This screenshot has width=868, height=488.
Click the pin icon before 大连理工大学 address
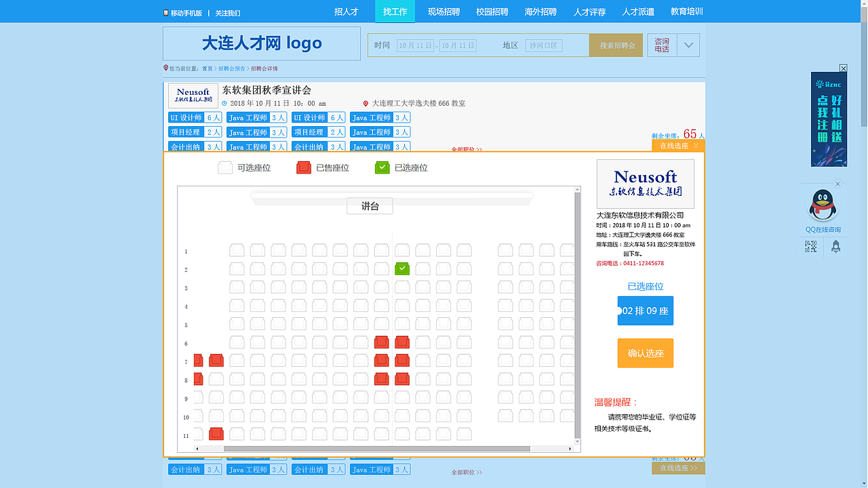(366, 104)
